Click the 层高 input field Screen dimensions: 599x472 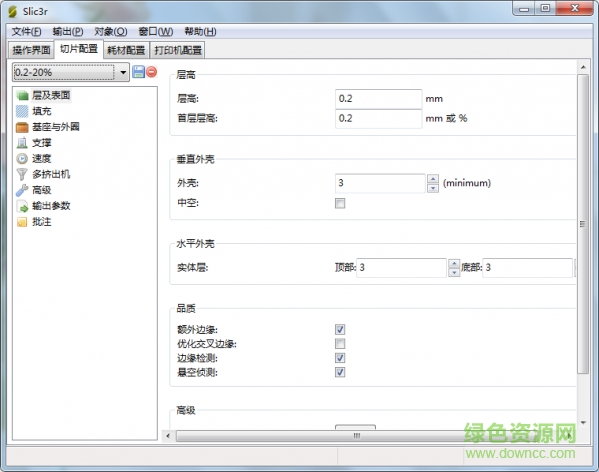[379, 99]
